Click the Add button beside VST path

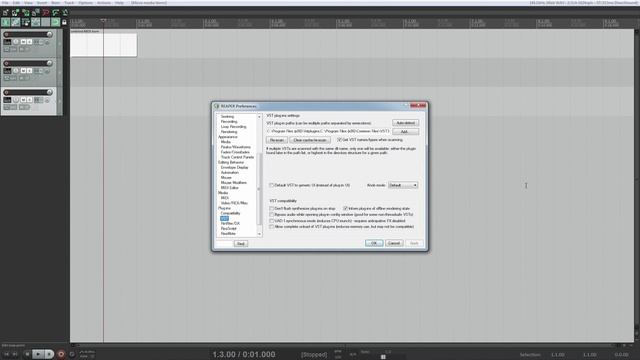click(406, 131)
